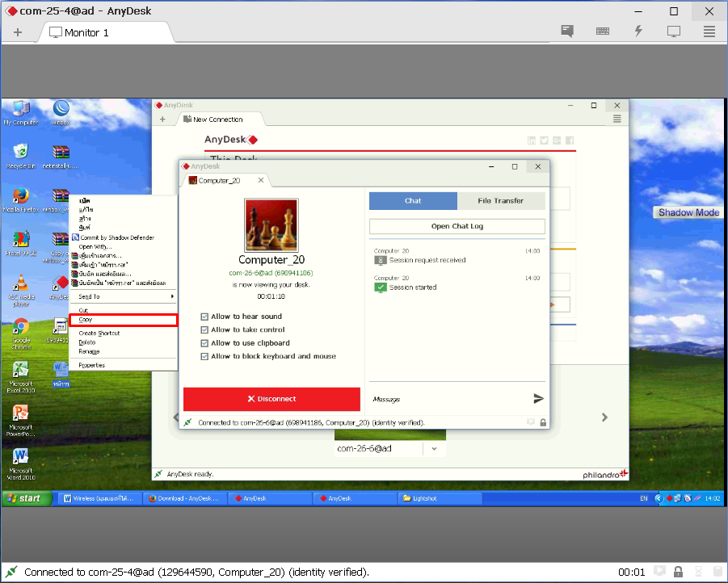Open the outer AnyDesk hamburger menu

click(x=709, y=31)
